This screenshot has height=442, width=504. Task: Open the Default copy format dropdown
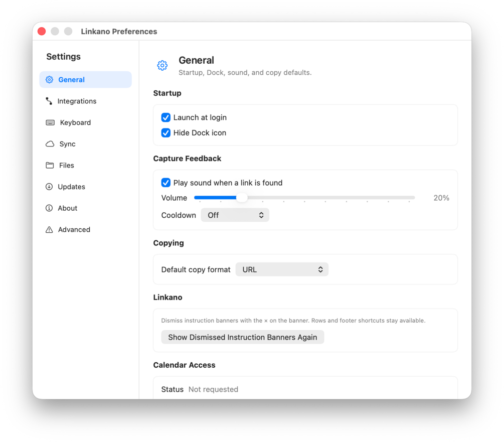click(282, 269)
